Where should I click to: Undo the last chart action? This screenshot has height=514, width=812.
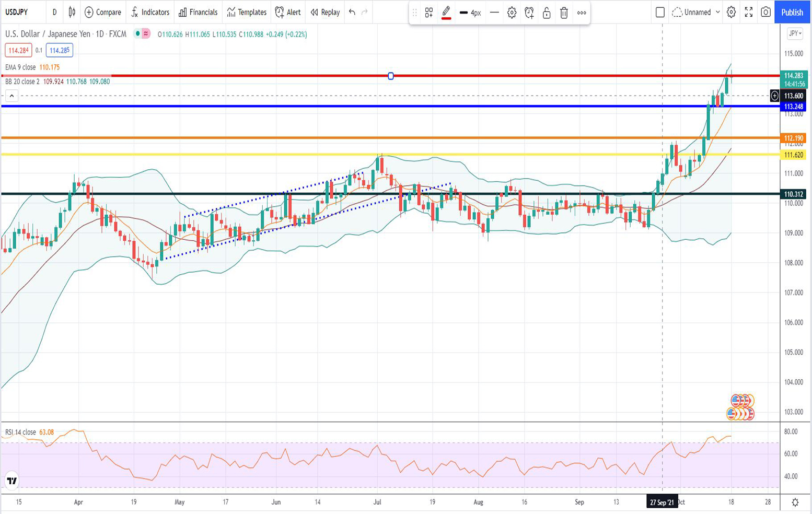tap(352, 12)
